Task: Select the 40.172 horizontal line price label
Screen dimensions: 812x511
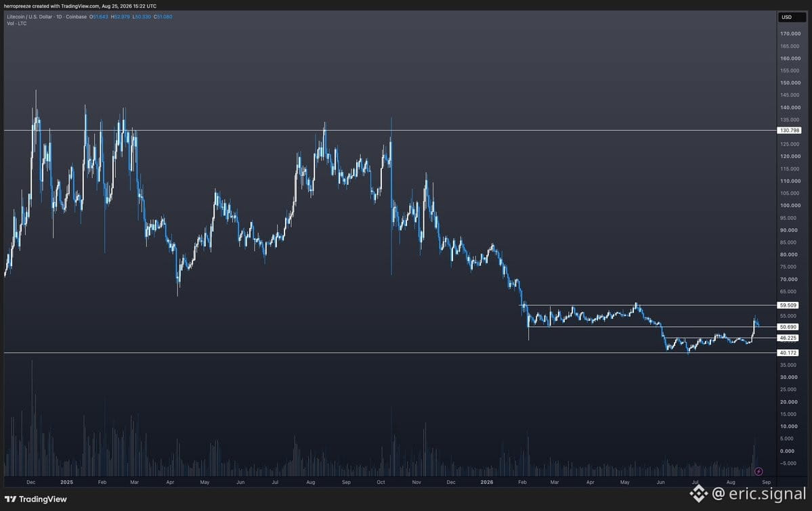Action: [x=788, y=353]
